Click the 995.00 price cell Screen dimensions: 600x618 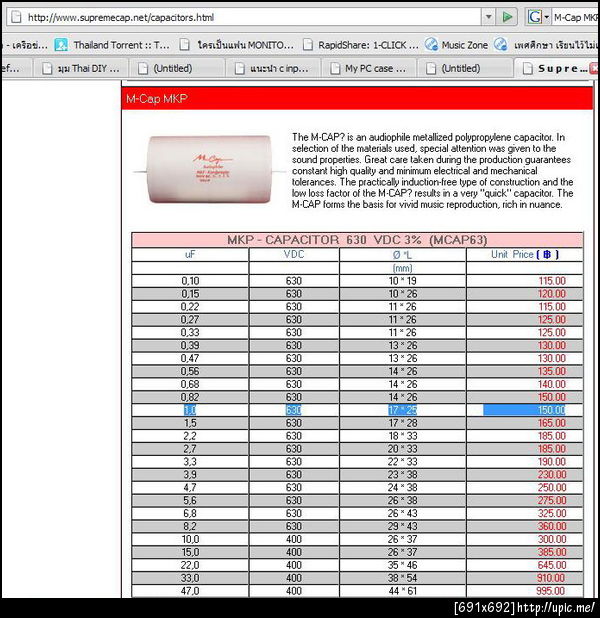point(525,591)
